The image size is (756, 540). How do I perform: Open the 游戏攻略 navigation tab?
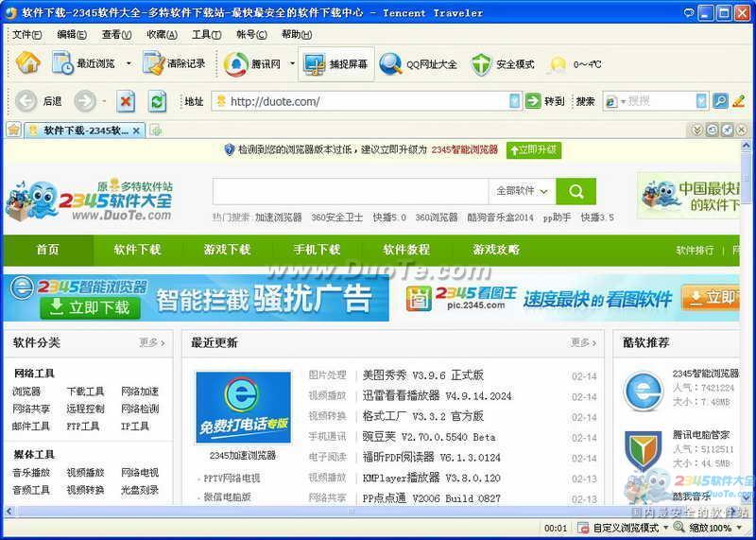[x=496, y=250]
